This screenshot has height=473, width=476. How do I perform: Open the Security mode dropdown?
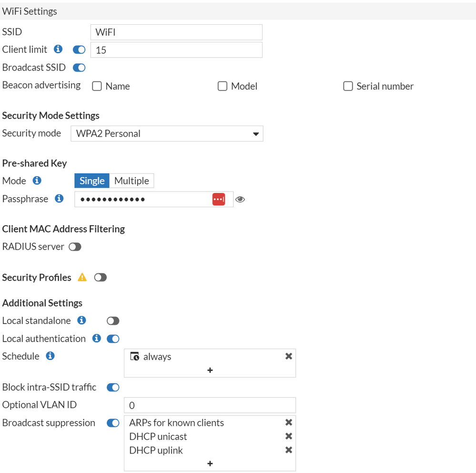click(167, 133)
